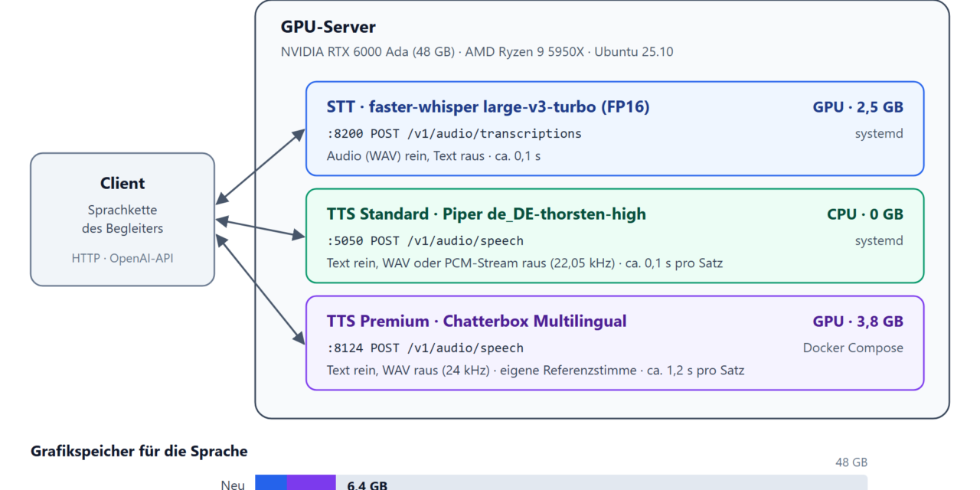
Task: Click the STT faster-whisper large-v3-turbo title
Action: click(x=488, y=106)
